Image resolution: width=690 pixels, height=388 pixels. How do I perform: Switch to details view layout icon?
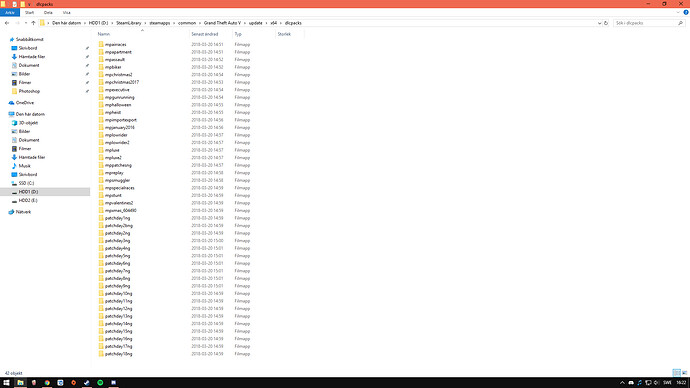[676, 373]
